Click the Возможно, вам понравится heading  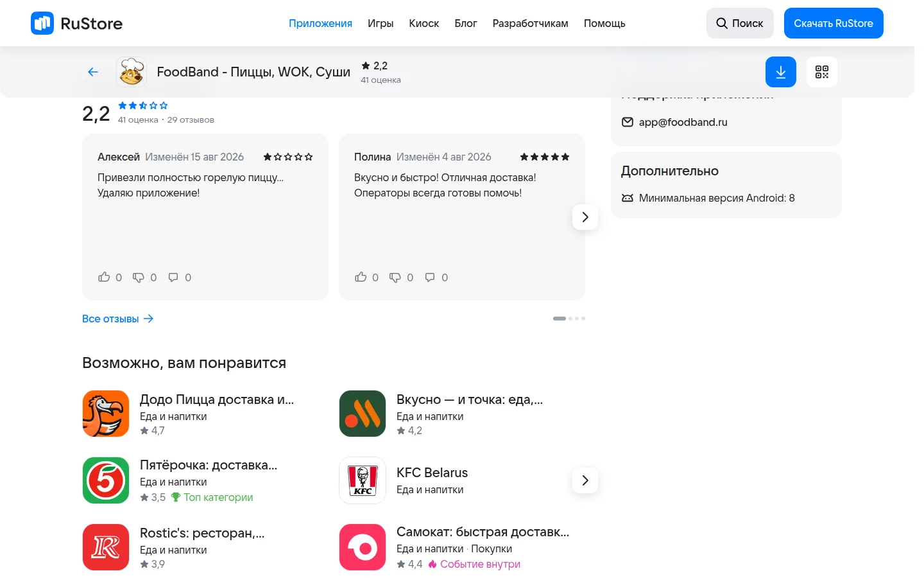click(x=184, y=363)
